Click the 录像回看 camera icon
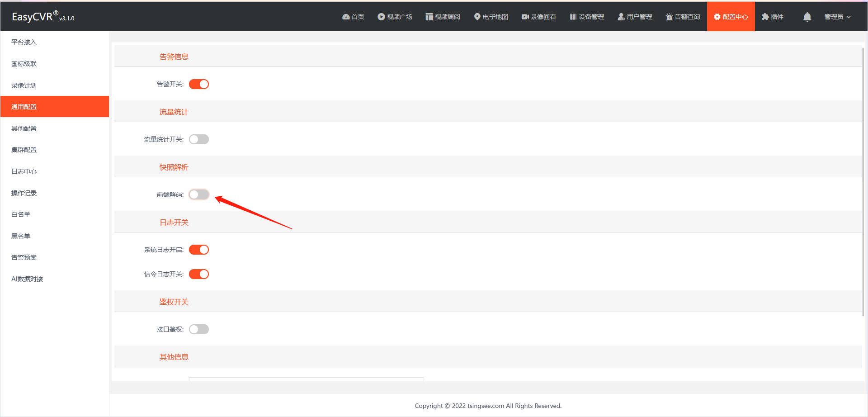868x417 pixels. (x=525, y=17)
